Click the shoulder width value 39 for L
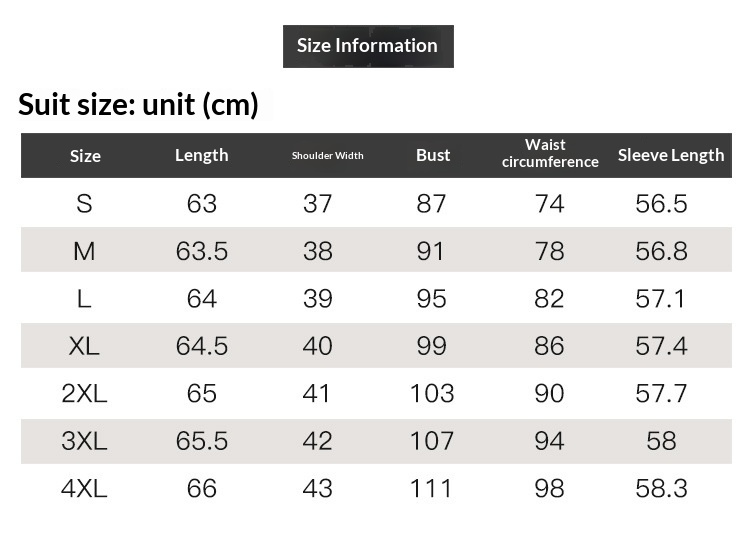Screen dimensions: 750x540 coord(317,299)
